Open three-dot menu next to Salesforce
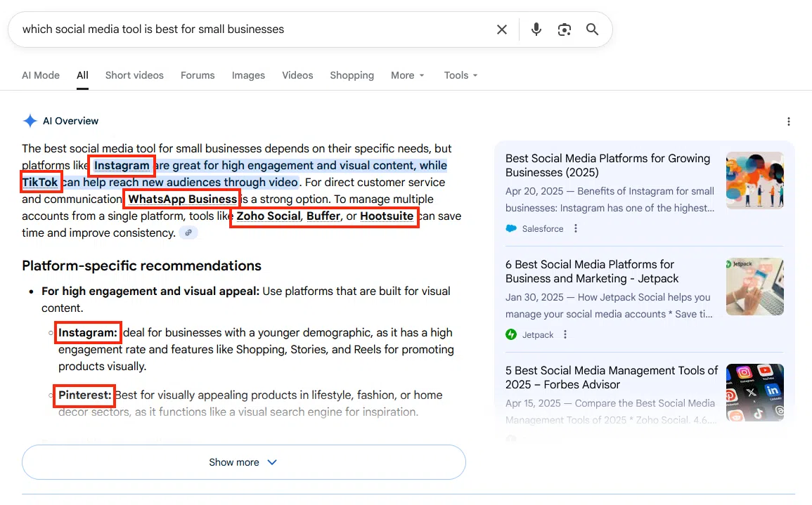 click(575, 228)
